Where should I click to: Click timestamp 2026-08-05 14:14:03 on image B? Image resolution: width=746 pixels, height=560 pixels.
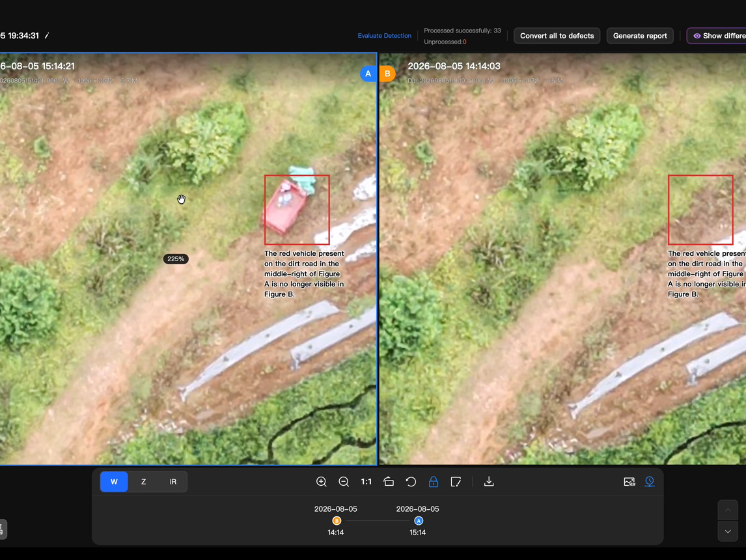click(x=454, y=66)
